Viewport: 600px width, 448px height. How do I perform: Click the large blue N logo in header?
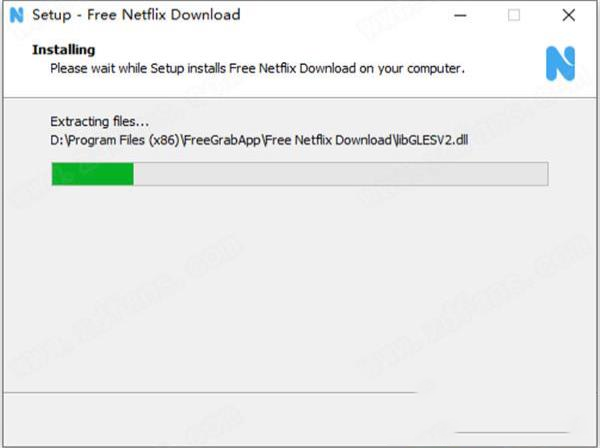click(560, 64)
